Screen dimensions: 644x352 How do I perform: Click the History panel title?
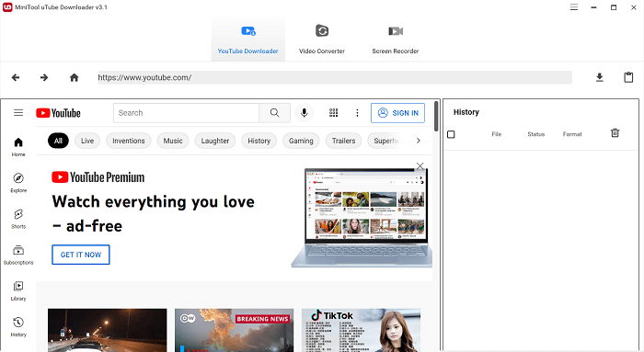click(466, 112)
